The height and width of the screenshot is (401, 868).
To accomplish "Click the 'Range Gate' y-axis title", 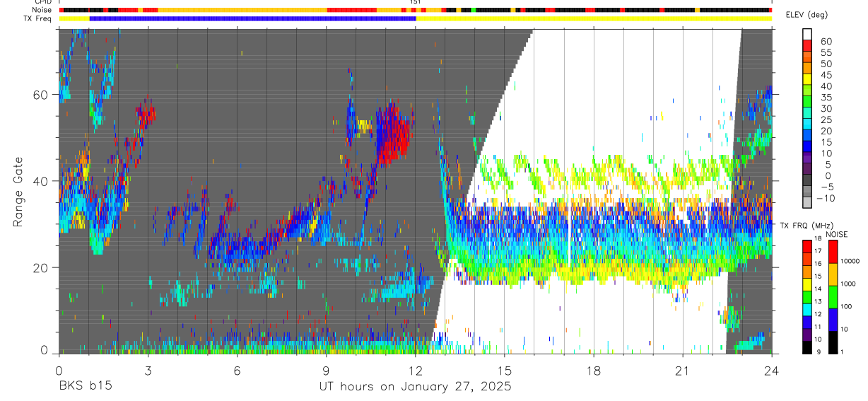I will (19, 192).
